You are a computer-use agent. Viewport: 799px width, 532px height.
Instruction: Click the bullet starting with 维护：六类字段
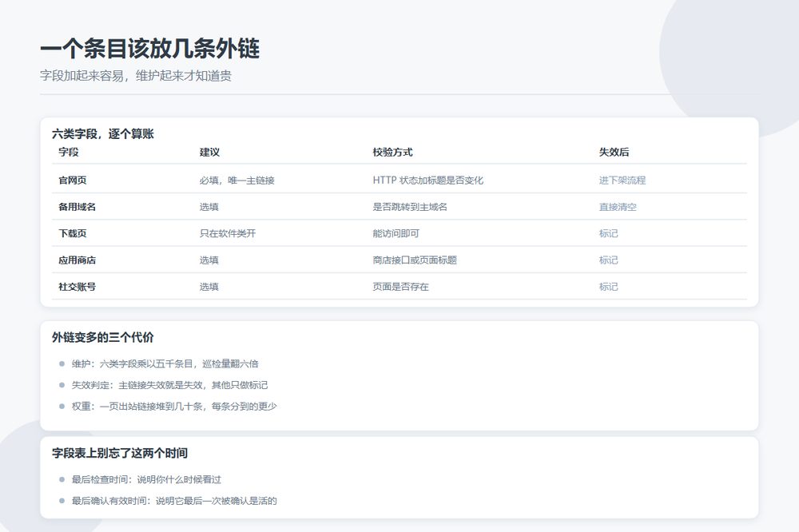click(x=165, y=363)
